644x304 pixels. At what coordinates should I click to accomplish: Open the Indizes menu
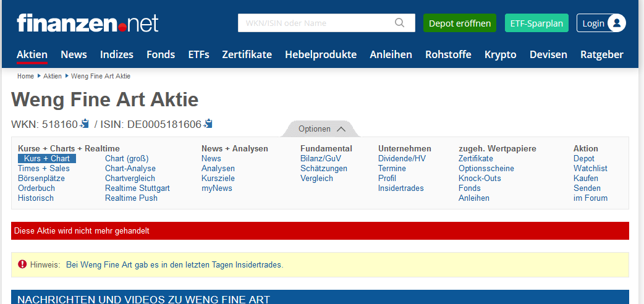click(x=117, y=54)
